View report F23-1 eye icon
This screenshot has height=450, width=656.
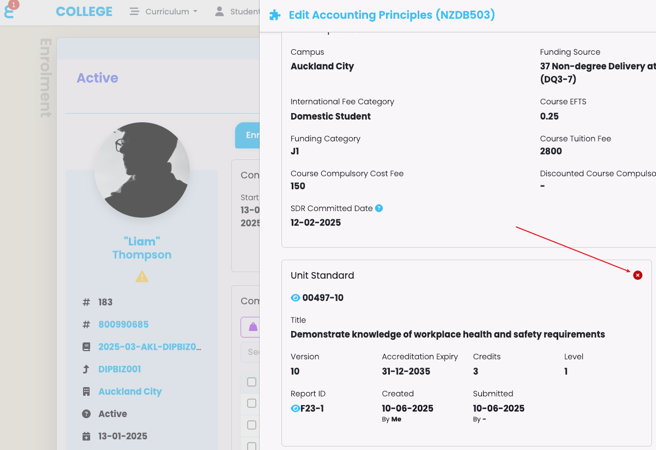[x=295, y=409]
